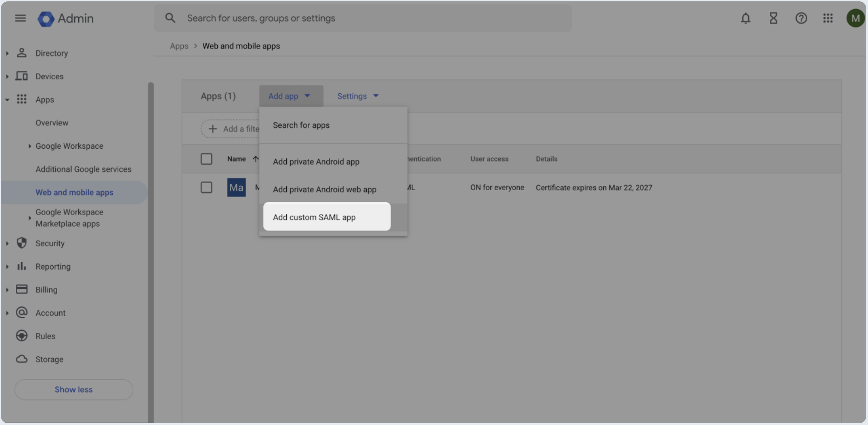The height and width of the screenshot is (425, 868).
Task: Check the Ma app row checkbox
Action: [x=206, y=187]
